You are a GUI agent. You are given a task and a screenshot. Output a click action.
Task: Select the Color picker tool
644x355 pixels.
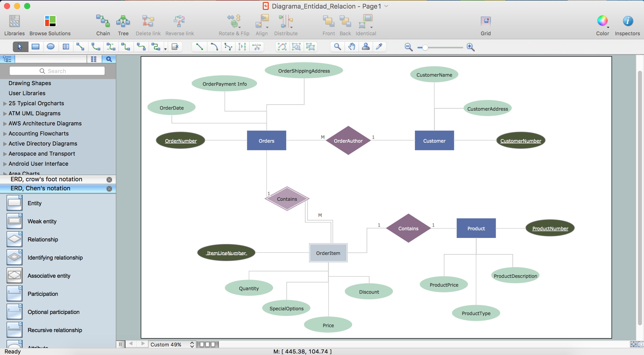pyautogui.click(x=380, y=47)
